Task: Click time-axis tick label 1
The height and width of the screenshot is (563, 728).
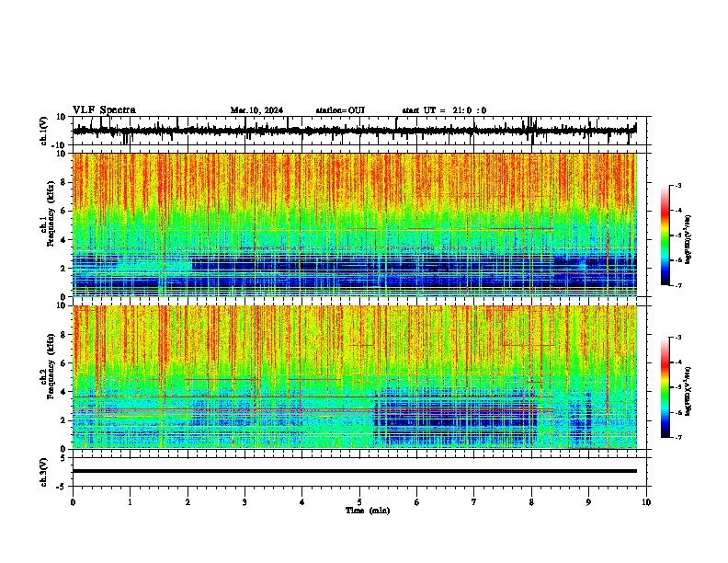Action: 130,502
